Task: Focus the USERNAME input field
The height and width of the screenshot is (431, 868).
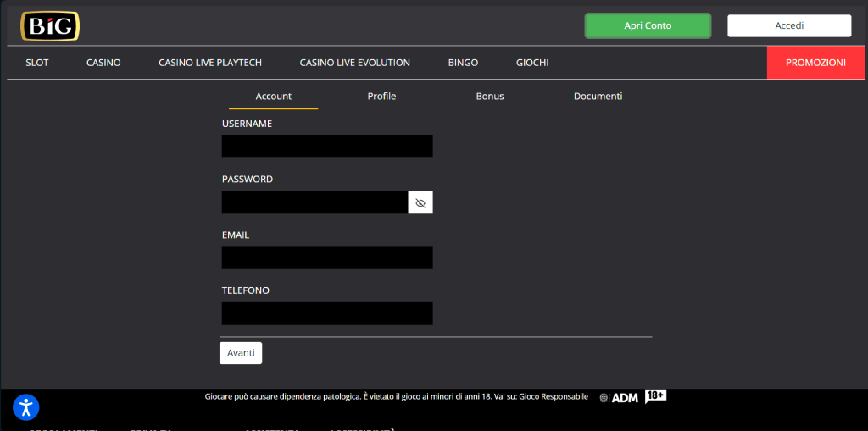Action: pyautogui.click(x=327, y=146)
